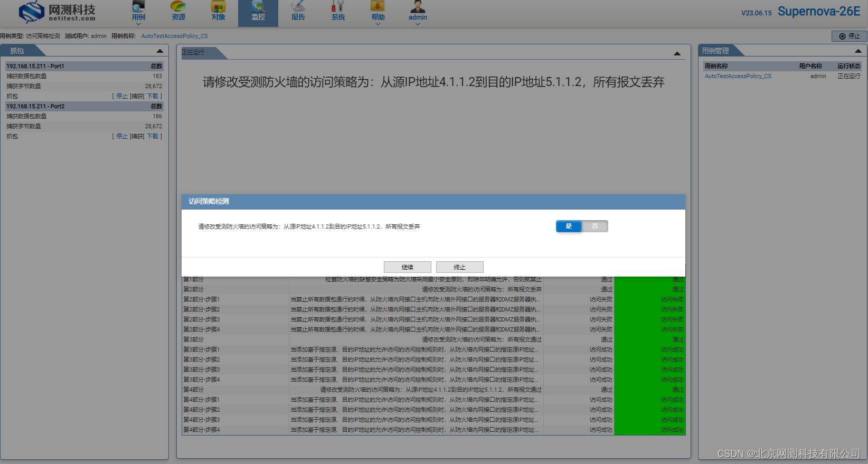
Task: Click the 运行状态 column header
Action: click(849, 66)
